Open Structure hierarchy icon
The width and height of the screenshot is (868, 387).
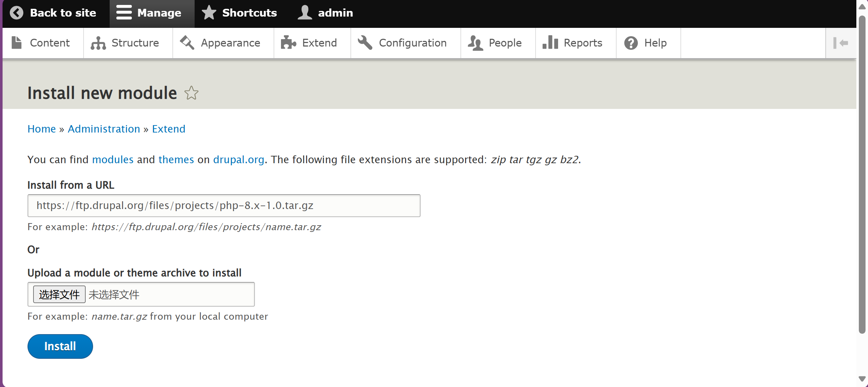[98, 43]
